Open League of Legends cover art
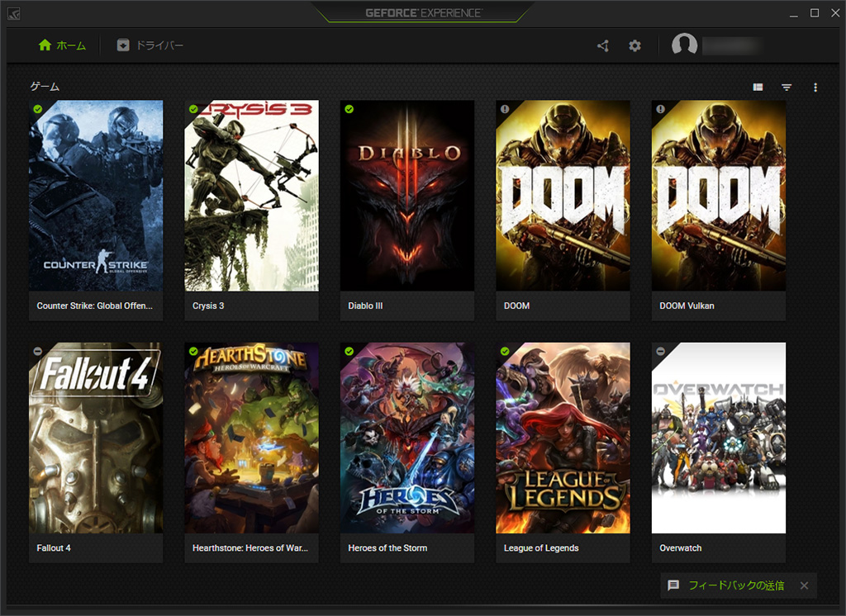Viewport: 846px width, 616px height. click(563, 438)
